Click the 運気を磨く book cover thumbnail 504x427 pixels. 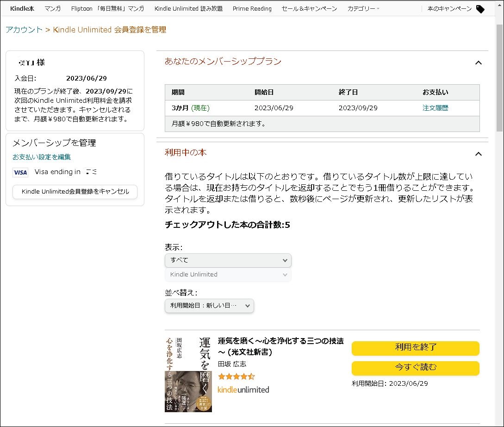pyautogui.click(x=188, y=374)
